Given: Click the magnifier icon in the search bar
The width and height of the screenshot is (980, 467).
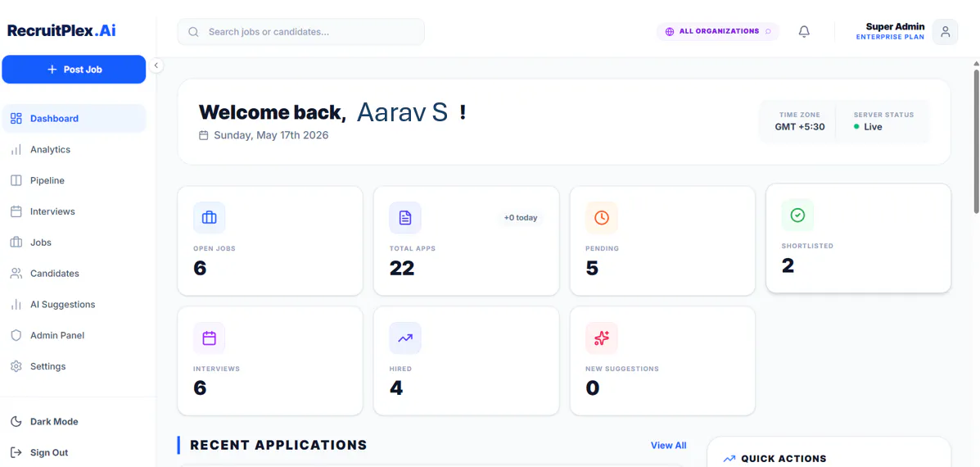Looking at the screenshot, I should coord(193,31).
